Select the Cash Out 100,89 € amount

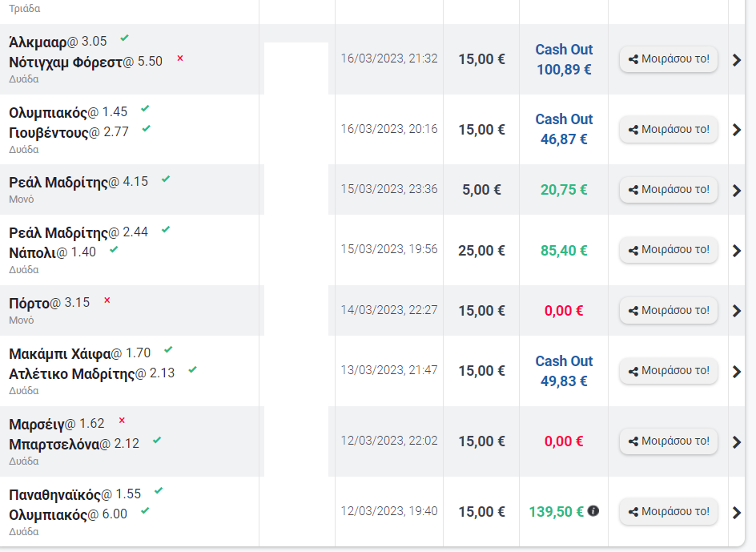564,70
